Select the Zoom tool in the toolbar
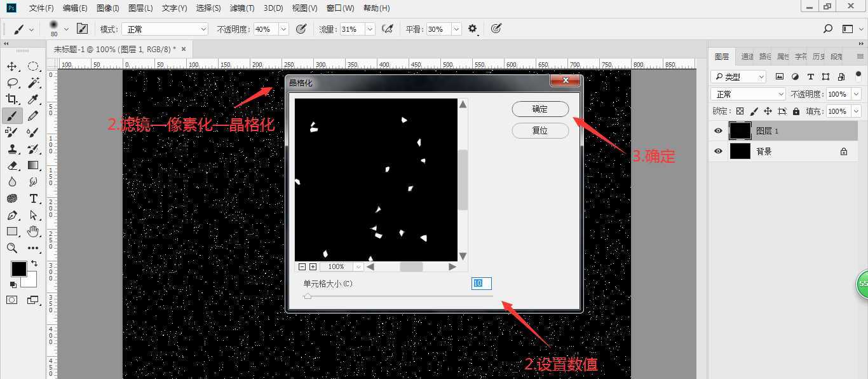 tap(13, 248)
